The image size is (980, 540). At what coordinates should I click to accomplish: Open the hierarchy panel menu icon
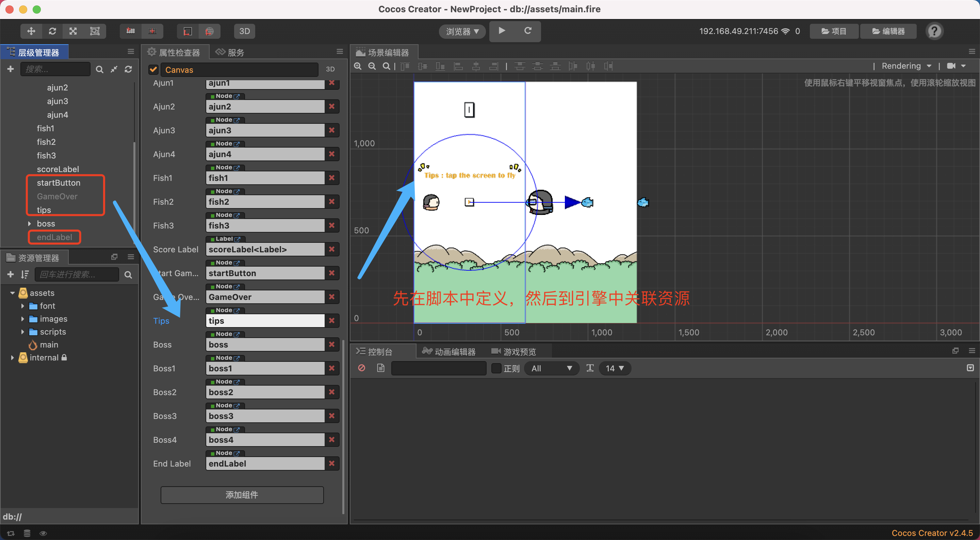[x=131, y=52]
